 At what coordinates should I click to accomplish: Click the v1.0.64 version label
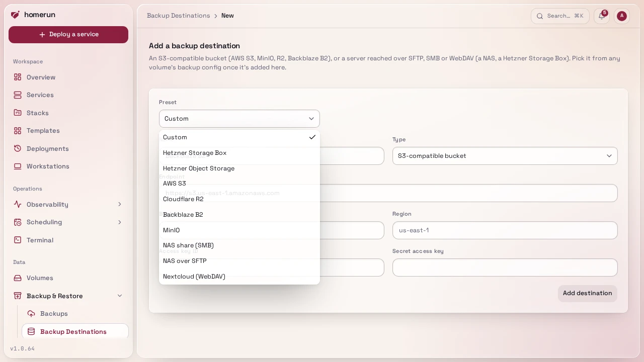pos(22,348)
